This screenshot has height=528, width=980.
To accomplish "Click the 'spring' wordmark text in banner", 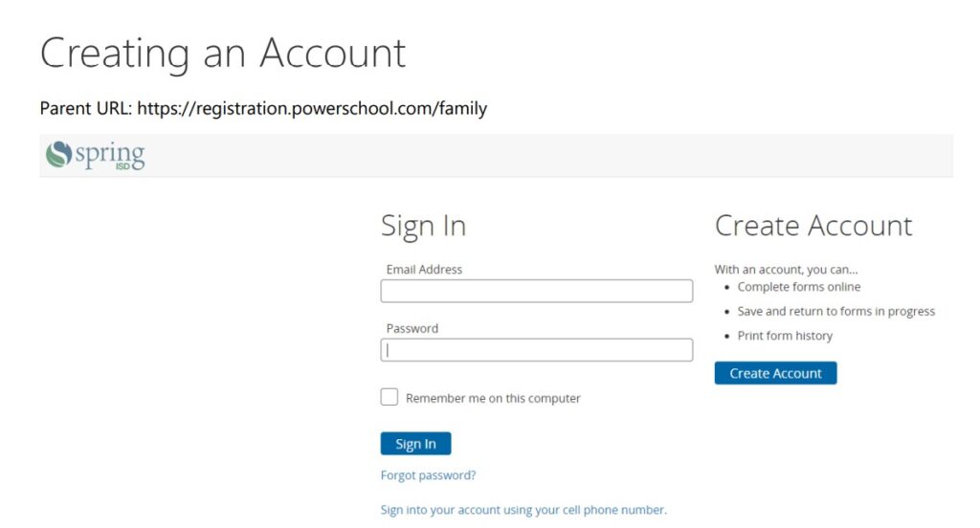I will pyautogui.click(x=110, y=155).
